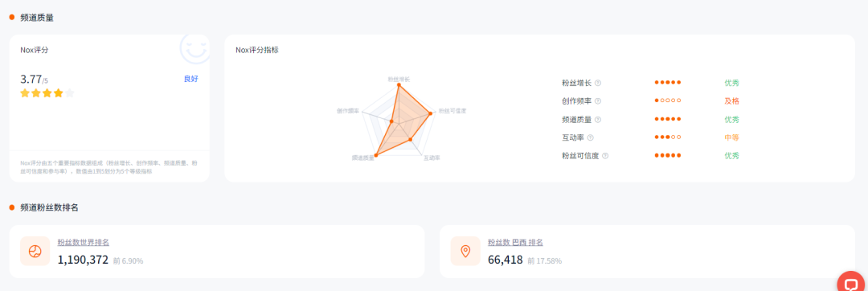Screen dimensions: 868x291
Task: Click the 互动率 three-dot rating indicator
Action: pyautogui.click(x=668, y=137)
